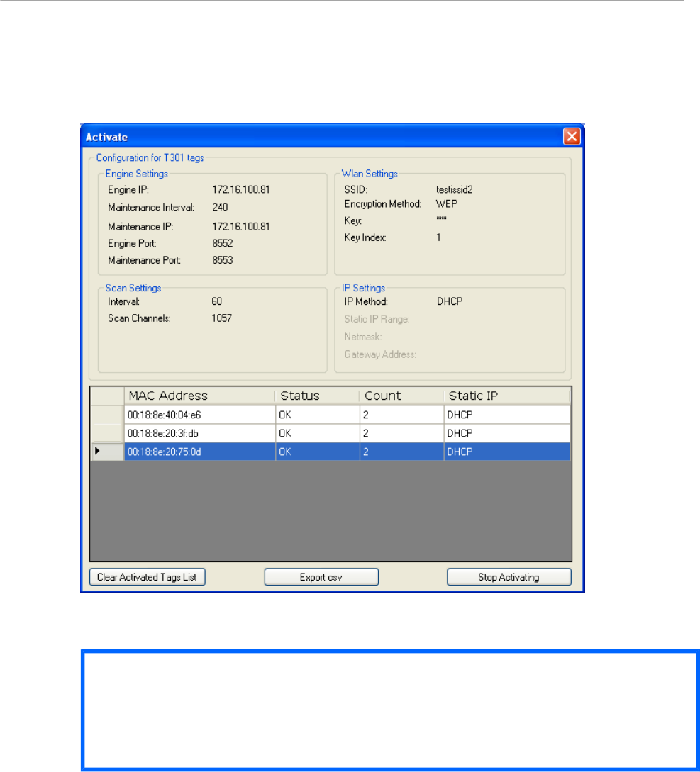
Task: Click the Static IP Range label
Action: [377, 319]
